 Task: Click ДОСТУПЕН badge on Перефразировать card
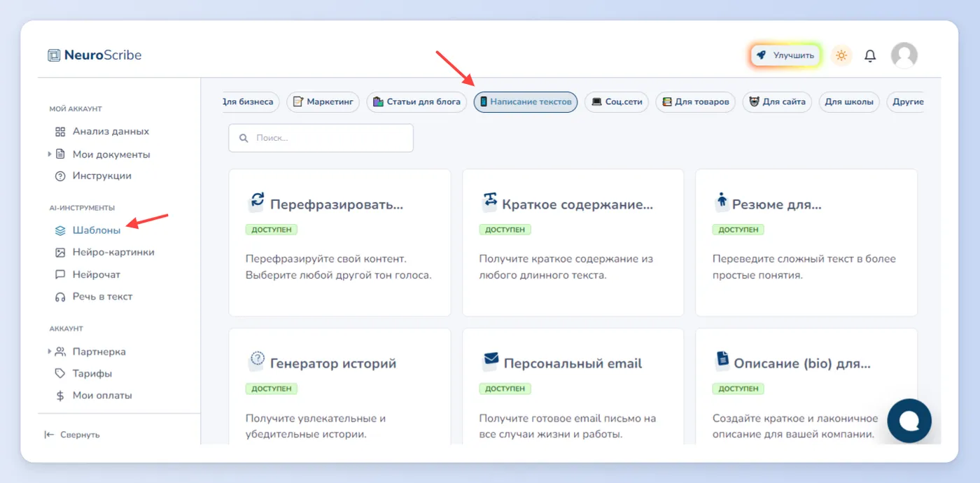click(x=272, y=230)
